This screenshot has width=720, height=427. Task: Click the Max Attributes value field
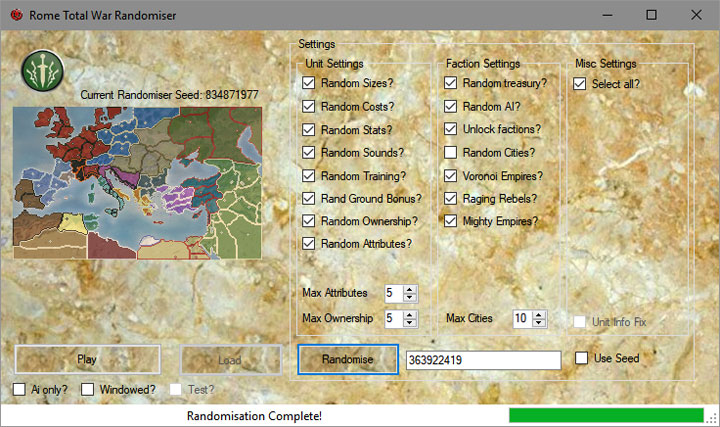pyautogui.click(x=394, y=293)
